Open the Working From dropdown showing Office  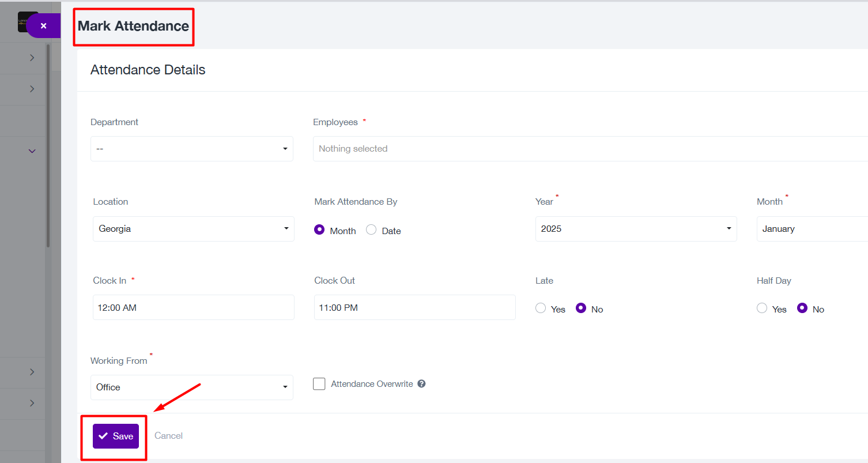click(x=192, y=387)
